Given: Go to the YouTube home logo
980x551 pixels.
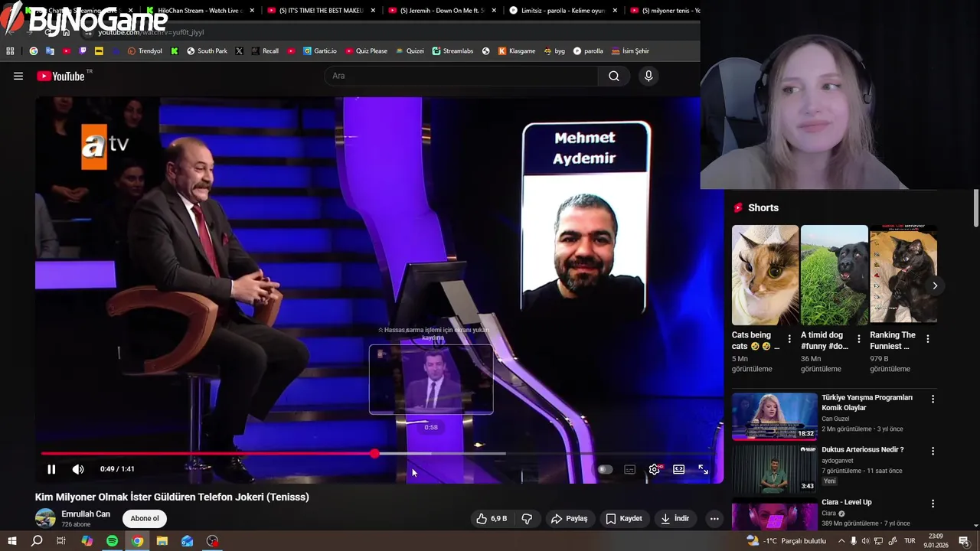Looking at the screenshot, I should pos(60,76).
